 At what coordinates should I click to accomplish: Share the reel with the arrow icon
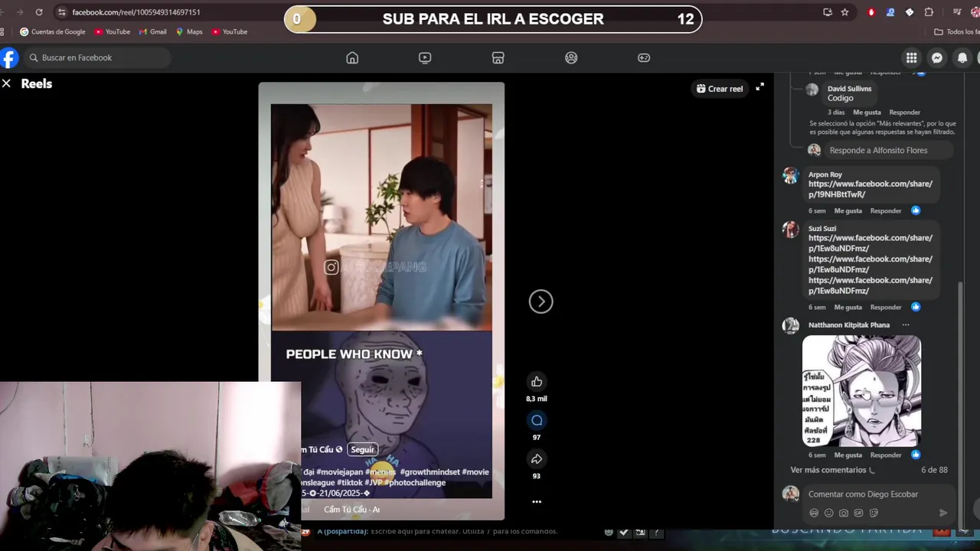tap(537, 458)
